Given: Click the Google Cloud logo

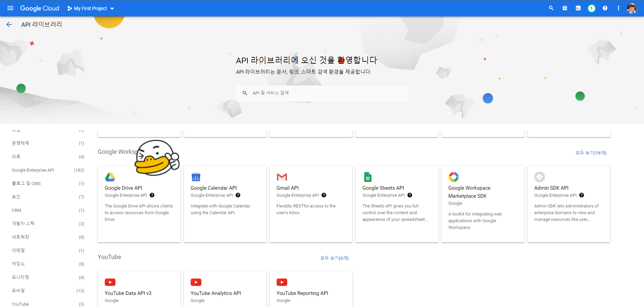Looking at the screenshot, I should tap(40, 8).
